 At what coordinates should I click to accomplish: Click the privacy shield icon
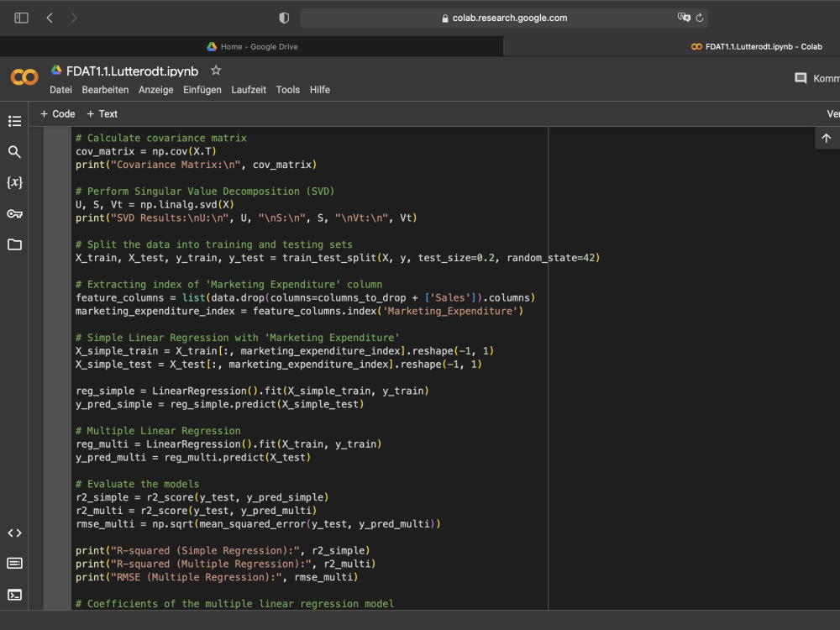[x=284, y=18]
